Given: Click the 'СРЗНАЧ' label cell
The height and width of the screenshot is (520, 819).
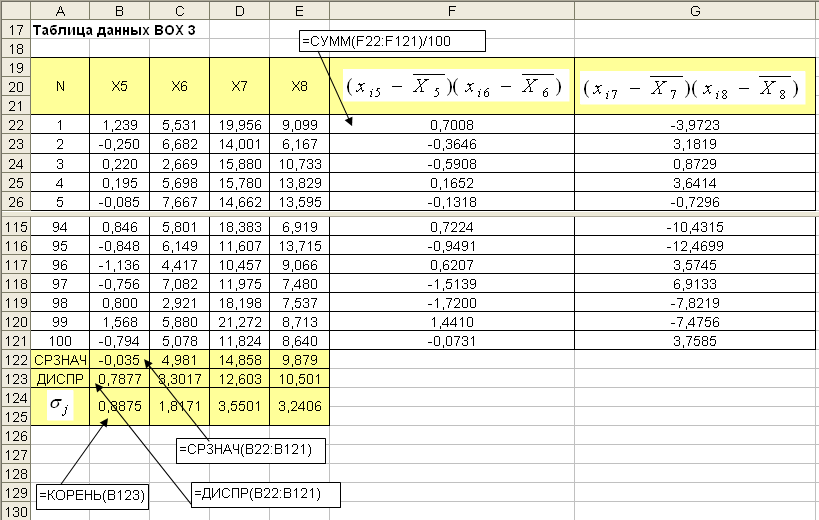Looking at the screenshot, I should 60,360.
